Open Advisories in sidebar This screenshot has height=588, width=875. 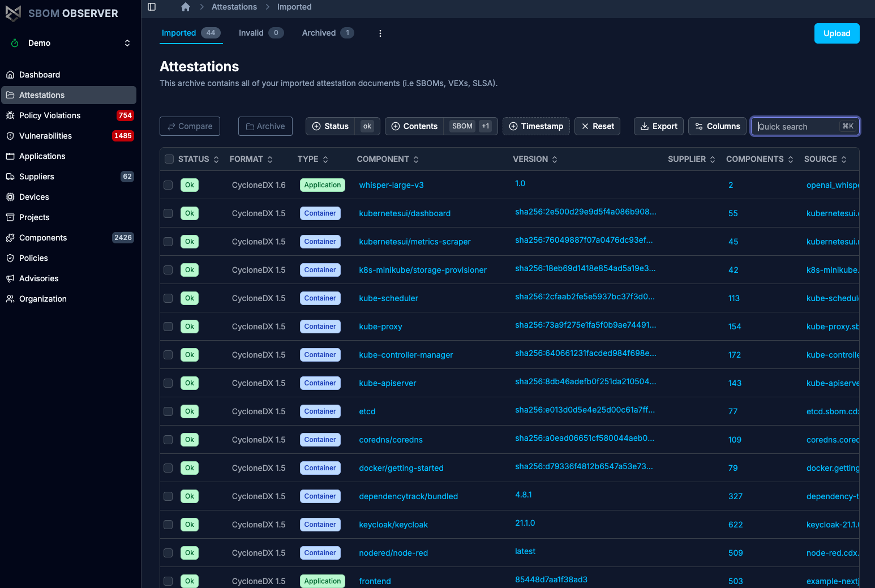pyautogui.click(x=68, y=278)
